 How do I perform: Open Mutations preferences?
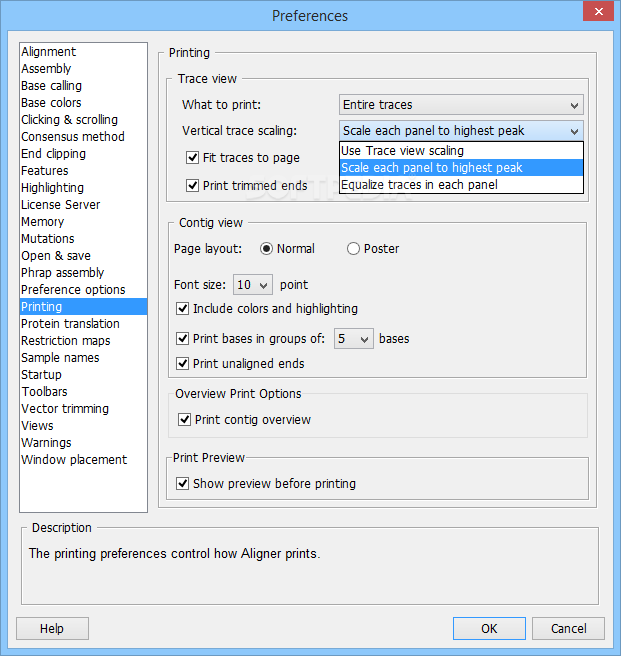click(83, 238)
